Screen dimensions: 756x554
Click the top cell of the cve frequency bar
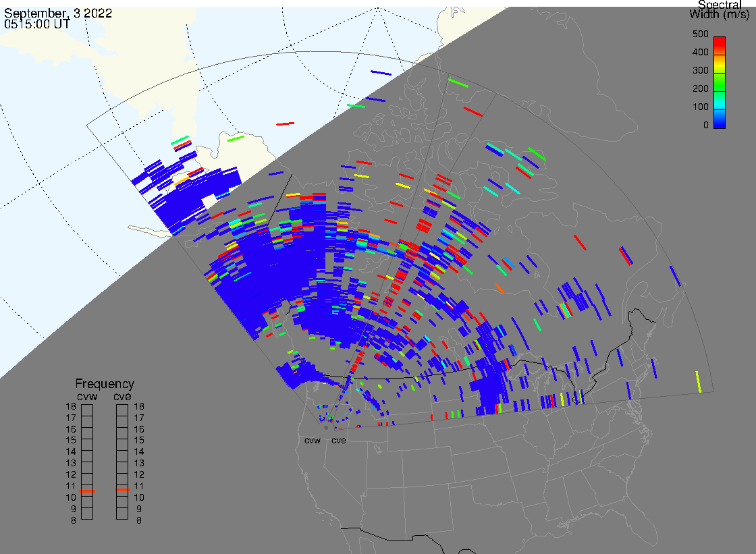122,410
